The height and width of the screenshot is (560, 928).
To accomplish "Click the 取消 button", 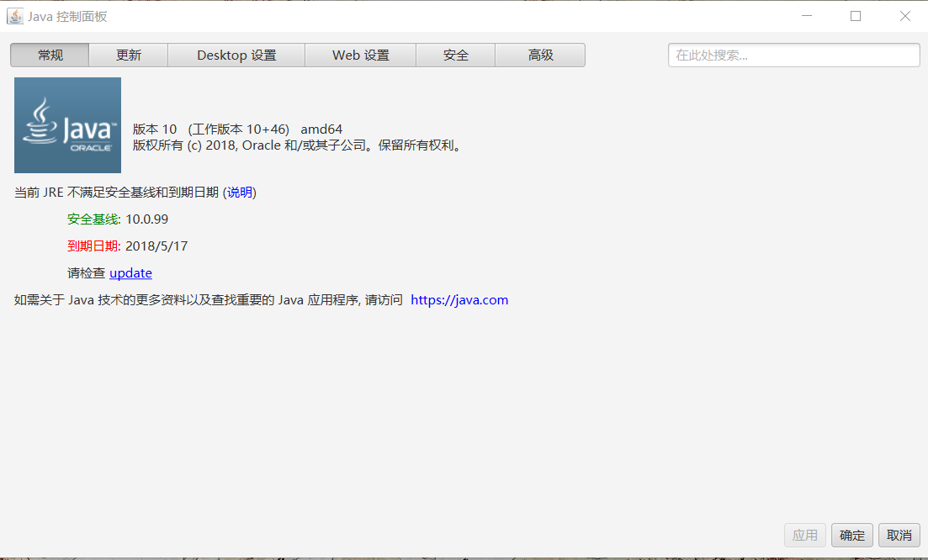I will (899, 535).
